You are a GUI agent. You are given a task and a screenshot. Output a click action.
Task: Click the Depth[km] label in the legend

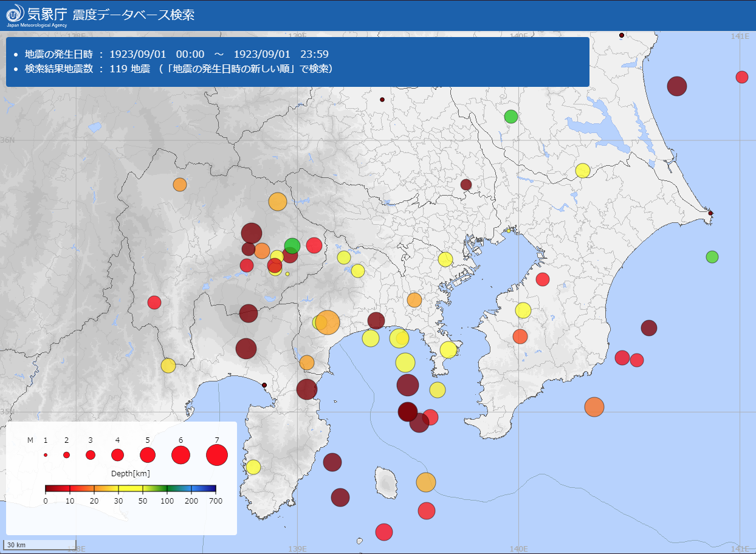pyautogui.click(x=131, y=473)
